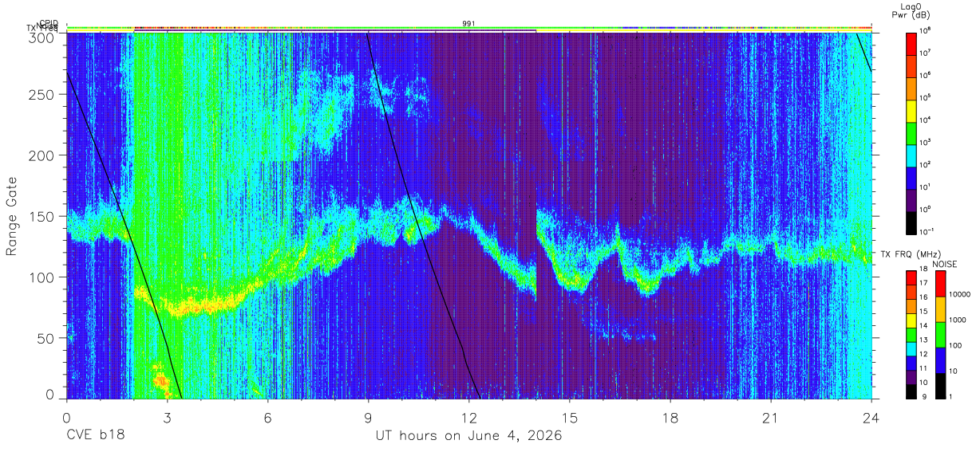Click the 'NOISE' legend title
This screenshot has height=452, width=980.
click(945, 264)
